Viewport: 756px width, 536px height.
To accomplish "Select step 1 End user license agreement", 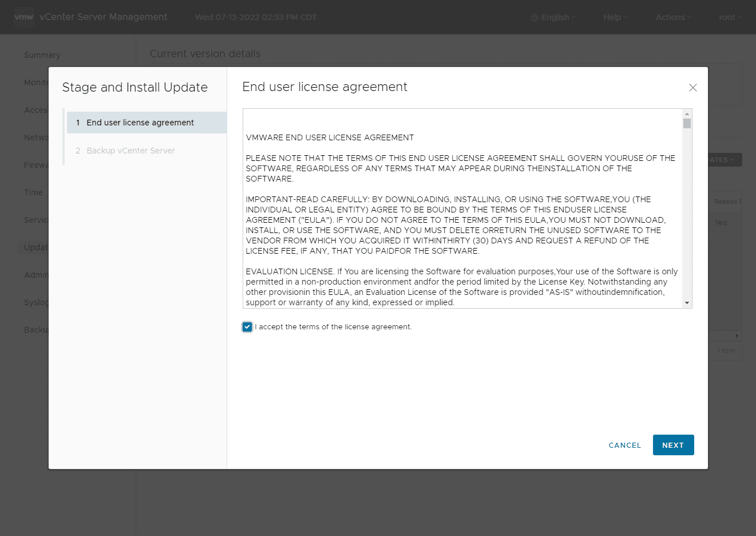I will pos(140,123).
